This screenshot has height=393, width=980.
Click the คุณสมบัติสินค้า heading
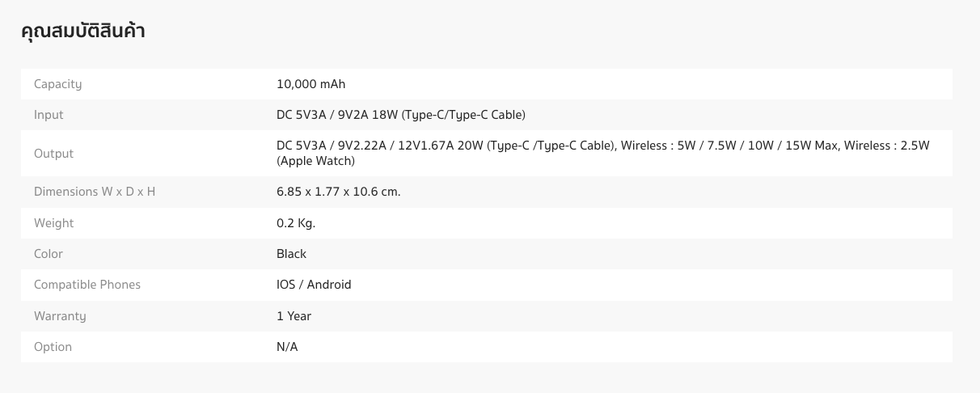(x=82, y=32)
